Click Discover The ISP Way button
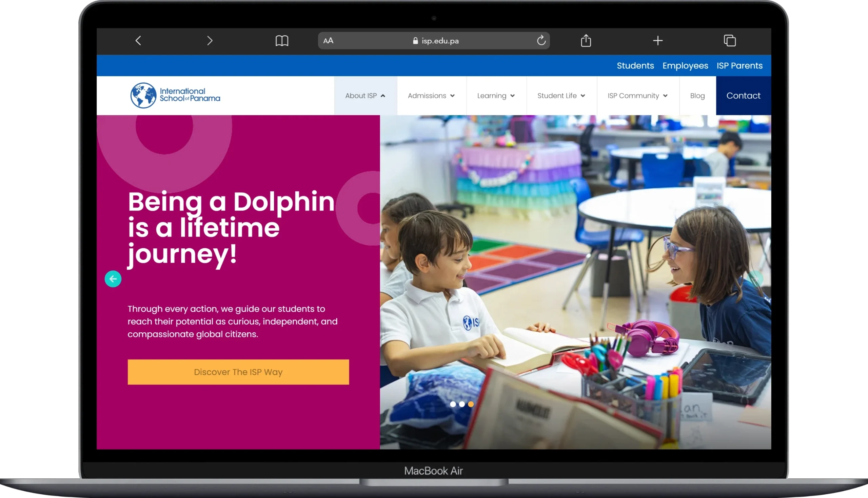Viewport: 868px width, 498px height. click(238, 372)
